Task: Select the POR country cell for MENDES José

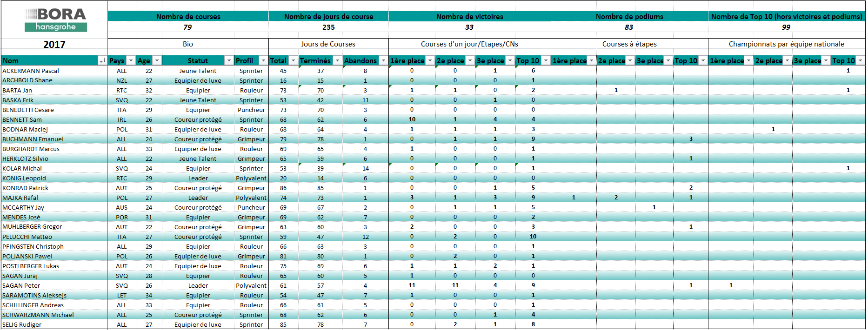Action: pos(122,217)
